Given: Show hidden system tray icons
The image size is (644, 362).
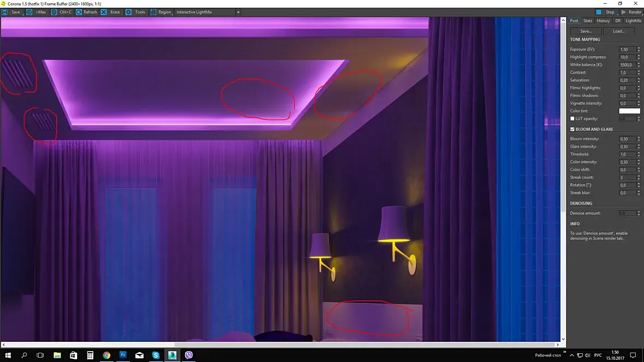Looking at the screenshot, I should pos(571,355).
